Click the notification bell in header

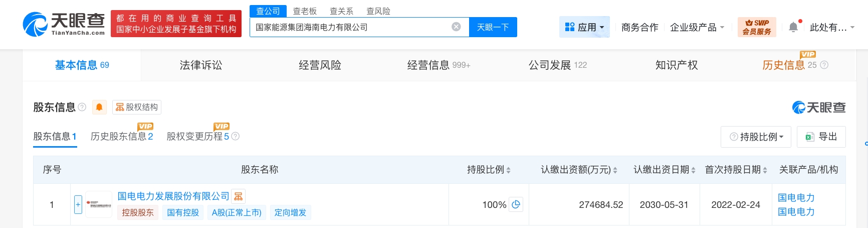[793, 27]
